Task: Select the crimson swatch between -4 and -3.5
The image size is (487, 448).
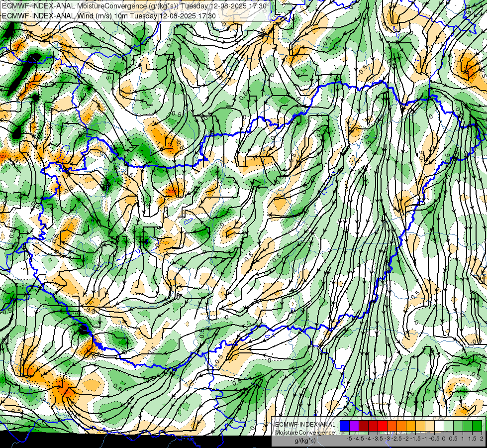Action: pyautogui.click(x=373, y=426)
